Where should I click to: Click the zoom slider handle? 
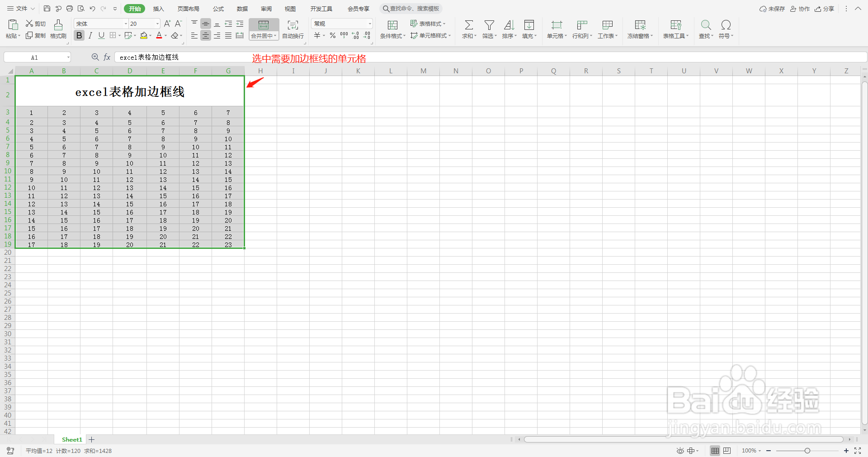pyautogui.click(x=807, y=451)
